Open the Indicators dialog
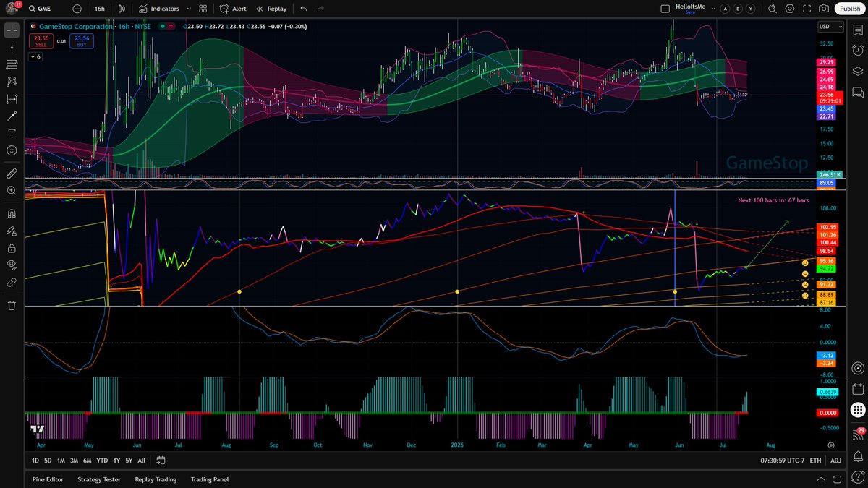 (x=159, y=9)
